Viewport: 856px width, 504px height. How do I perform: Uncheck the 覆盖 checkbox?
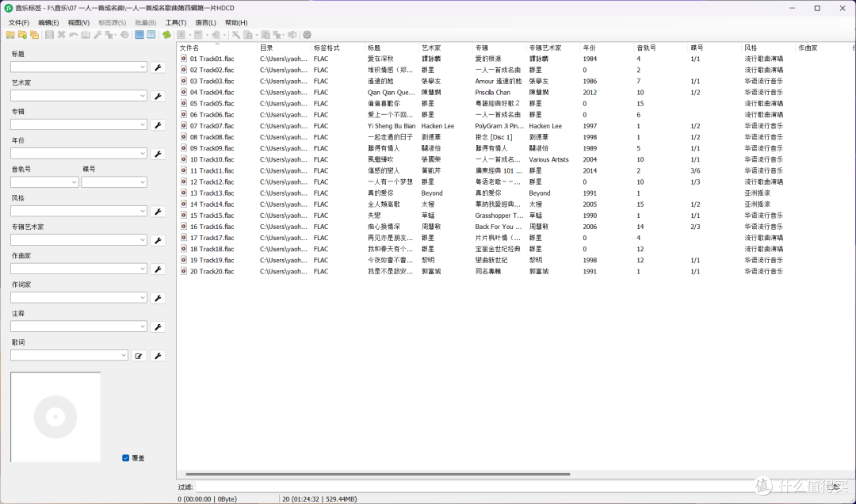point(126,458)
